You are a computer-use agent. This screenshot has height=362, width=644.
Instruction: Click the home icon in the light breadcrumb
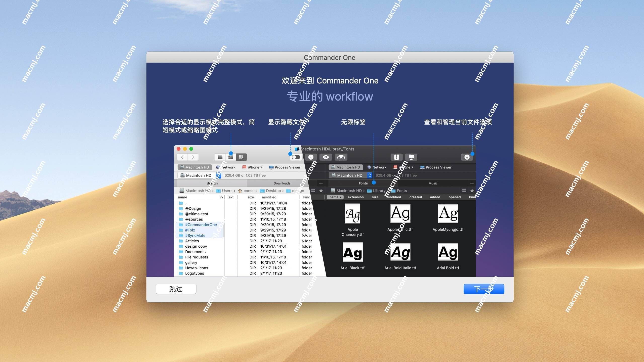pos(240,191)
